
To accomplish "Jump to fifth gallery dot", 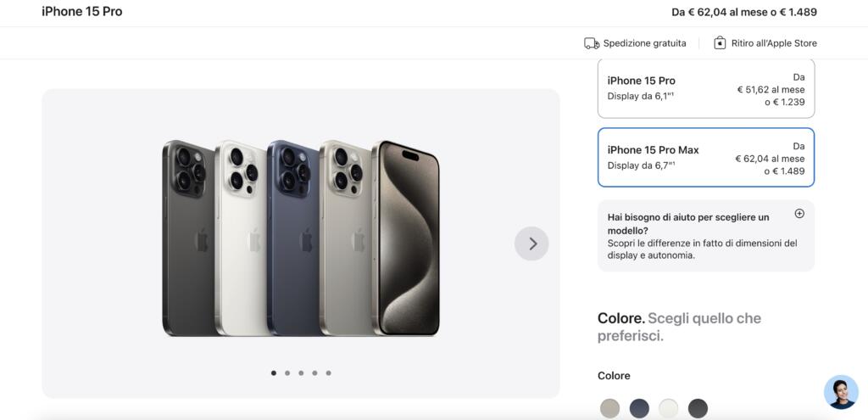I will click(328, 372).
